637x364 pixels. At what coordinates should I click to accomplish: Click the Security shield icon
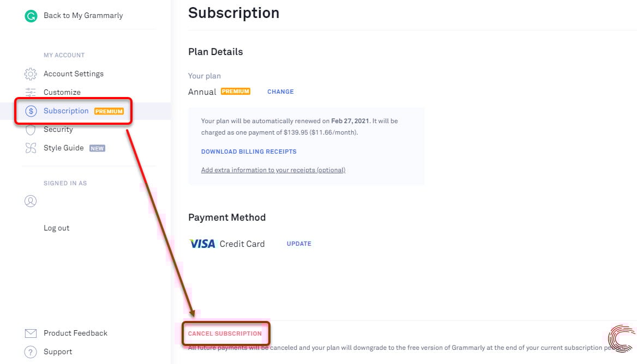[x=31, y=130]
